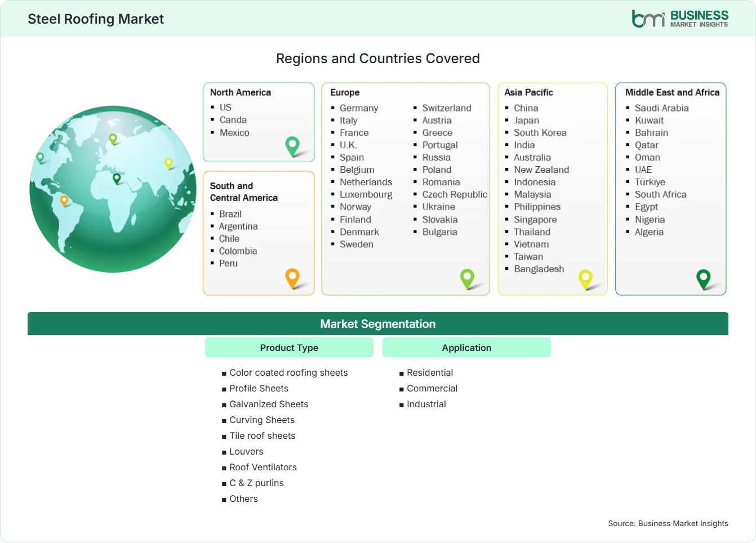Screen dimensions: 756x543
Task: Select 'Industrial' application item
Action: tap(426, 404)
